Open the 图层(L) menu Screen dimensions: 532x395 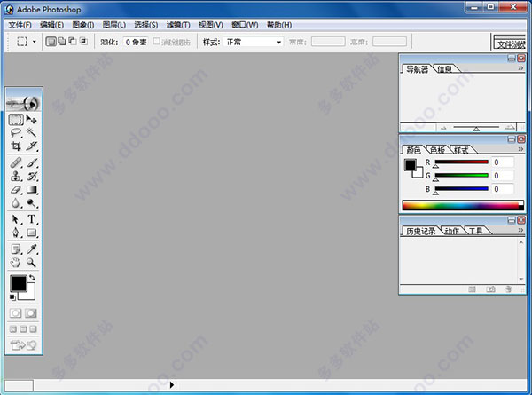(114, 25)
